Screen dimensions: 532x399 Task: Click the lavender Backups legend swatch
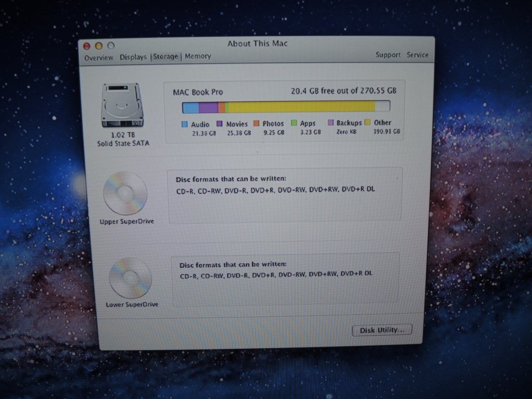[x=331, y=123]
